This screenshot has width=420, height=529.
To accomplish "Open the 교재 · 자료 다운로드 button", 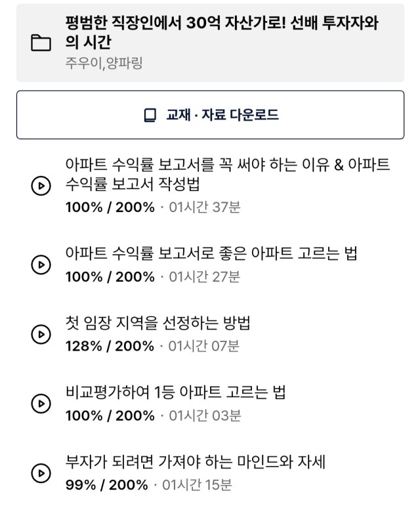I will coord(210,115).
